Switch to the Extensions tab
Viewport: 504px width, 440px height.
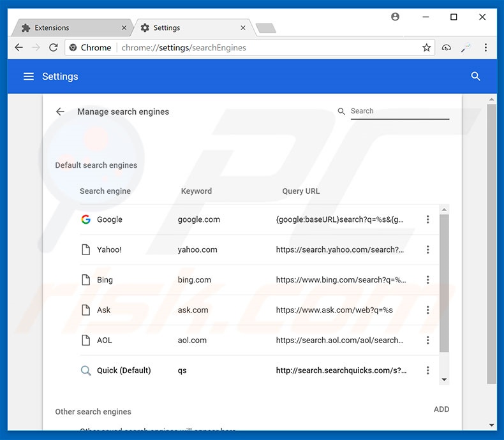pyautogui.click(x=72, y=28)
